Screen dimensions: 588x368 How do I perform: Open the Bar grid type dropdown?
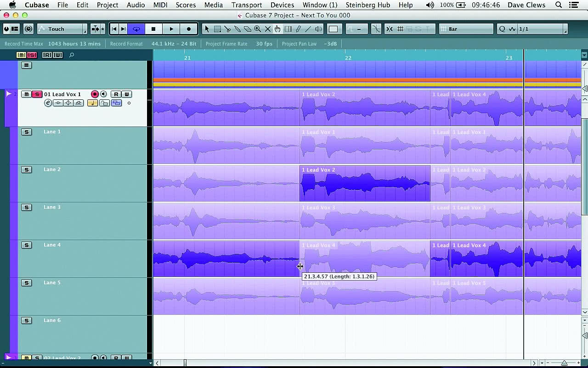(x=466, y=29)
